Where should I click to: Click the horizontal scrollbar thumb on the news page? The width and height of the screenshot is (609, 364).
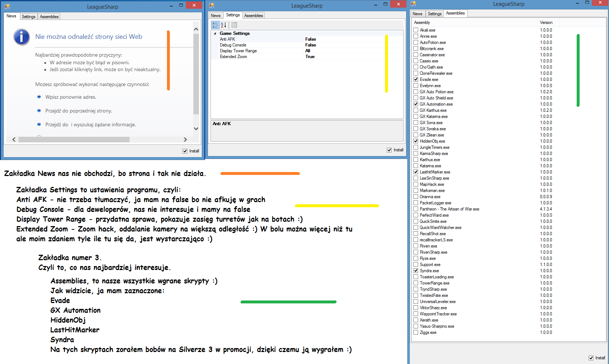(x=74, y=139)
